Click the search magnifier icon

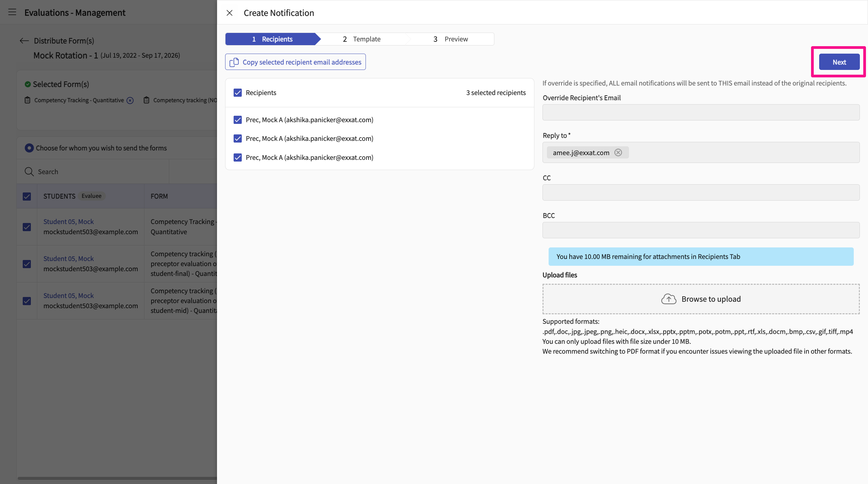29,172
